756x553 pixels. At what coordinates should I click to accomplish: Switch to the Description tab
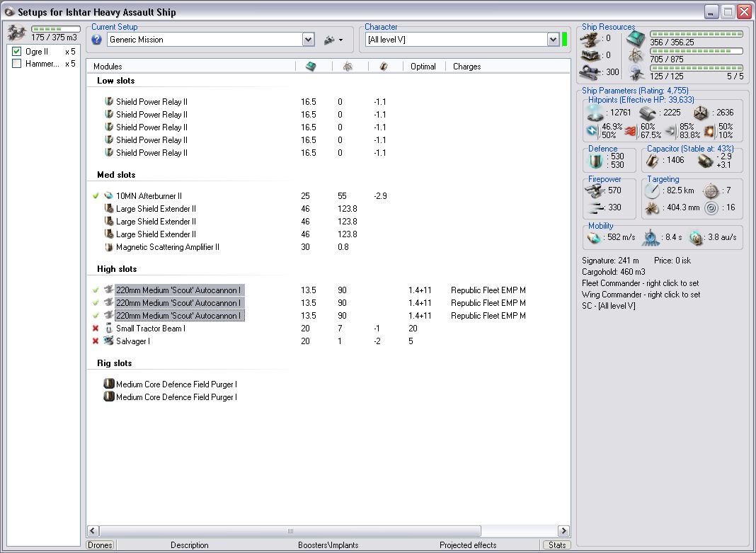[x=190, y=545]
